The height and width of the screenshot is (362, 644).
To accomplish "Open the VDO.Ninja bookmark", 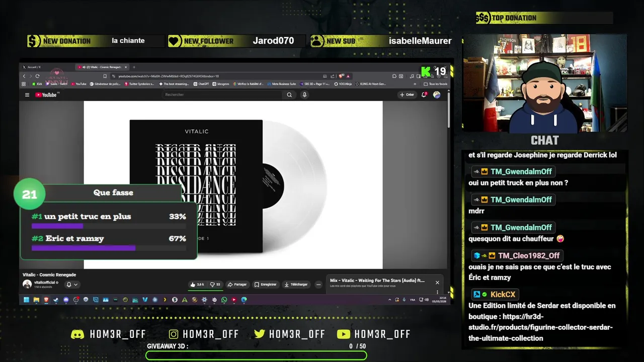I will click(x=343, y=84).
